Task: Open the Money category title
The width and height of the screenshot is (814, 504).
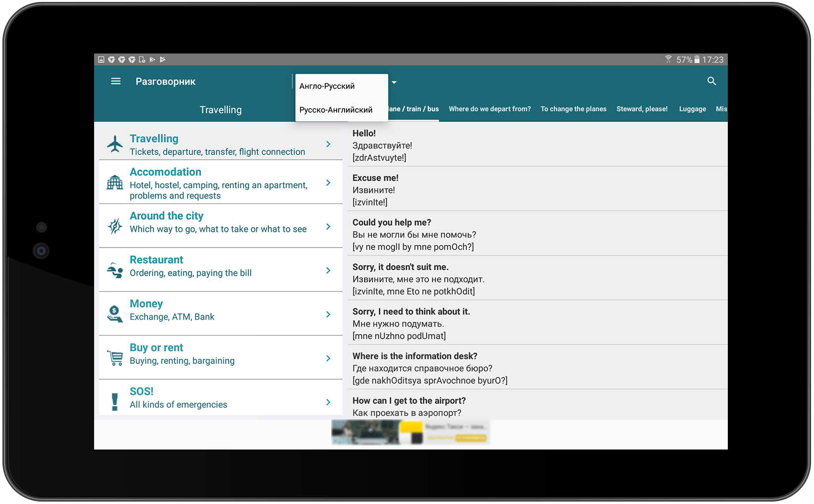Action: 146,303
